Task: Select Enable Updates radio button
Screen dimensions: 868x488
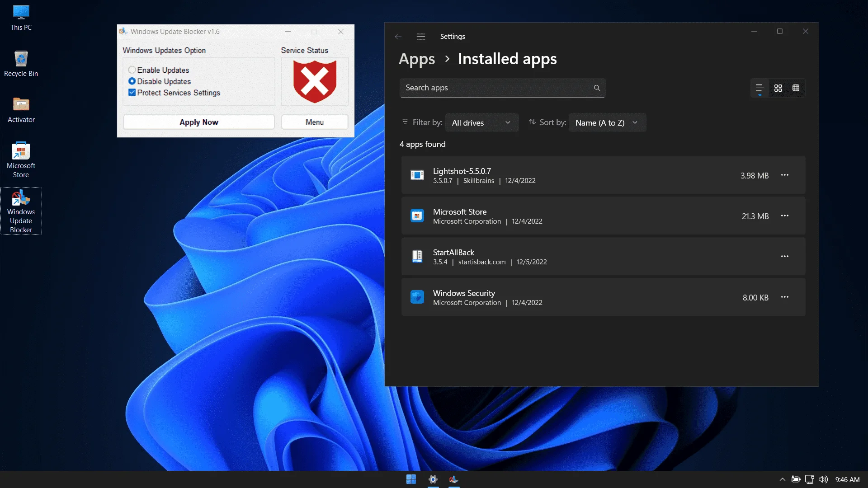Action: [x=132, y=70]
